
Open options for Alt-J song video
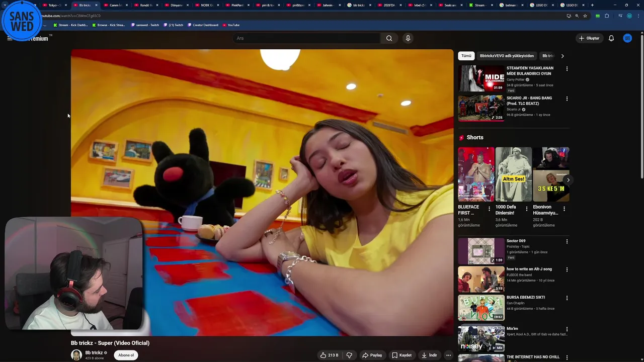tap(567, 269)
